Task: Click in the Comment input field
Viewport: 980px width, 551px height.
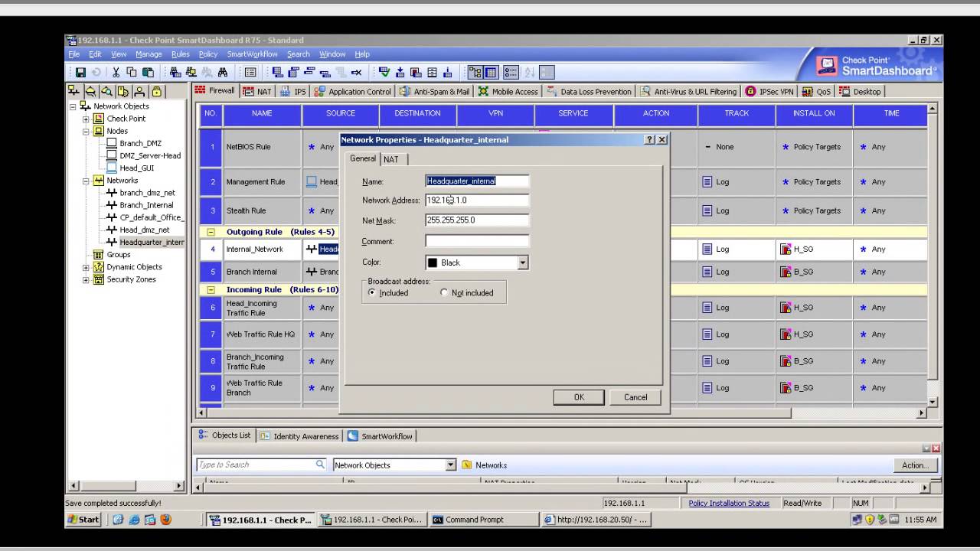Action: (477, 241)
